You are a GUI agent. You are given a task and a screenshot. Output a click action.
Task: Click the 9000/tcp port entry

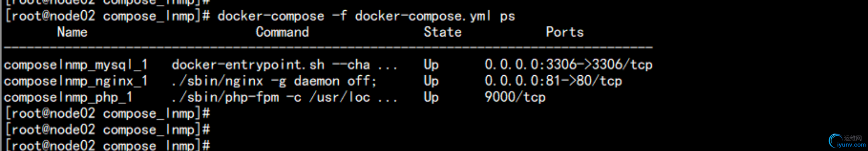pyautogui.click(x=515, y=97)
